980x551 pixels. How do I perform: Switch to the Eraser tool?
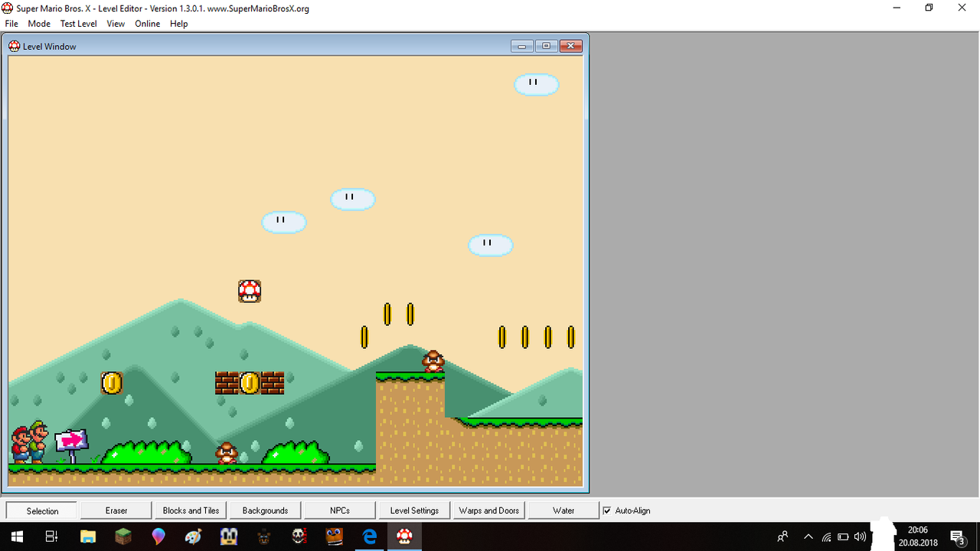(x=116, y=510)
